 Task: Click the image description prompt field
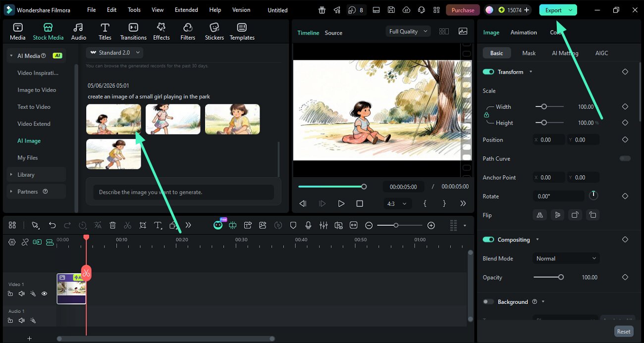[x=183, y=192]
